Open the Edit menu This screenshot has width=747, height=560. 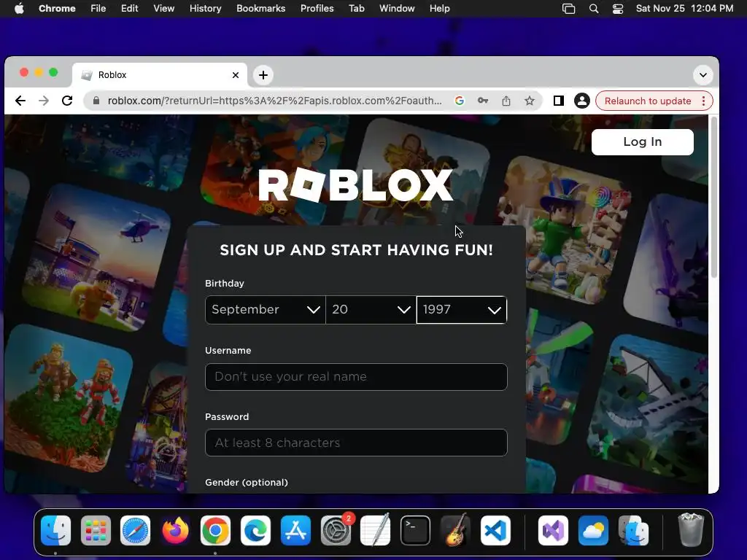click(129, 8)
